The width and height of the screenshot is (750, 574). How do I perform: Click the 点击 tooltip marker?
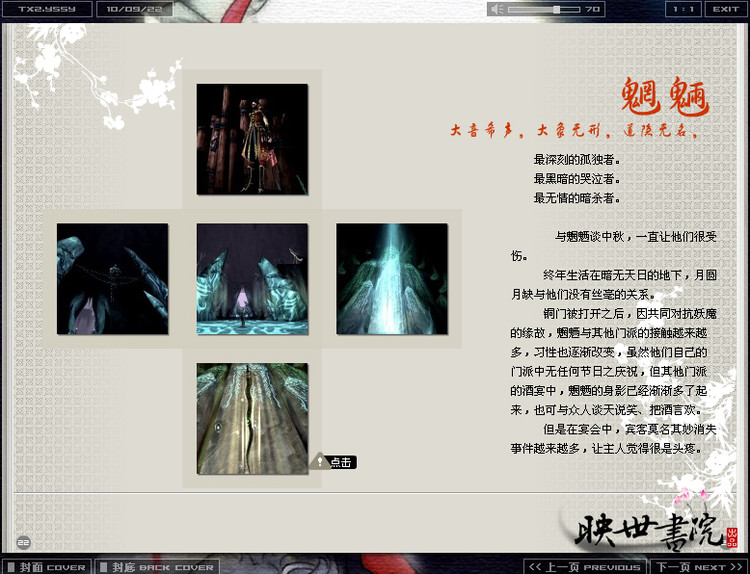pos(333,462)
